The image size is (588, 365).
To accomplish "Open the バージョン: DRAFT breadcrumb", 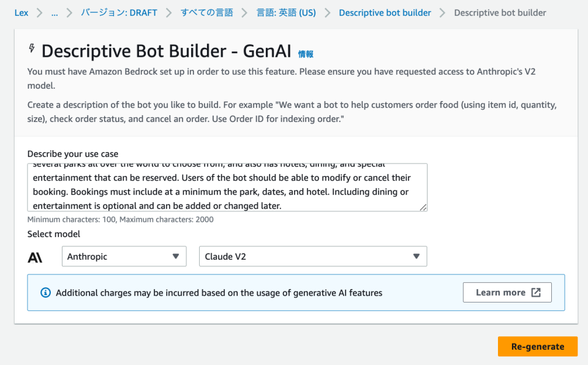I will [x=119, y=12].
